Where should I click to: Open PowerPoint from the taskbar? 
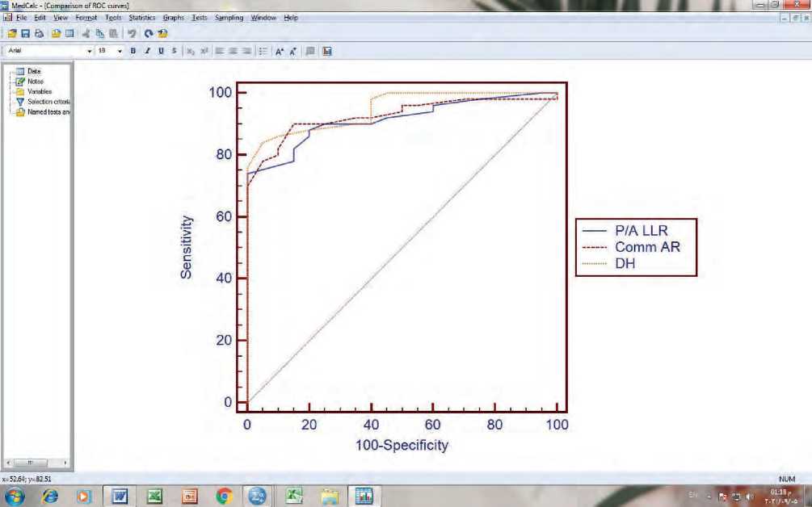click(189, 497)
